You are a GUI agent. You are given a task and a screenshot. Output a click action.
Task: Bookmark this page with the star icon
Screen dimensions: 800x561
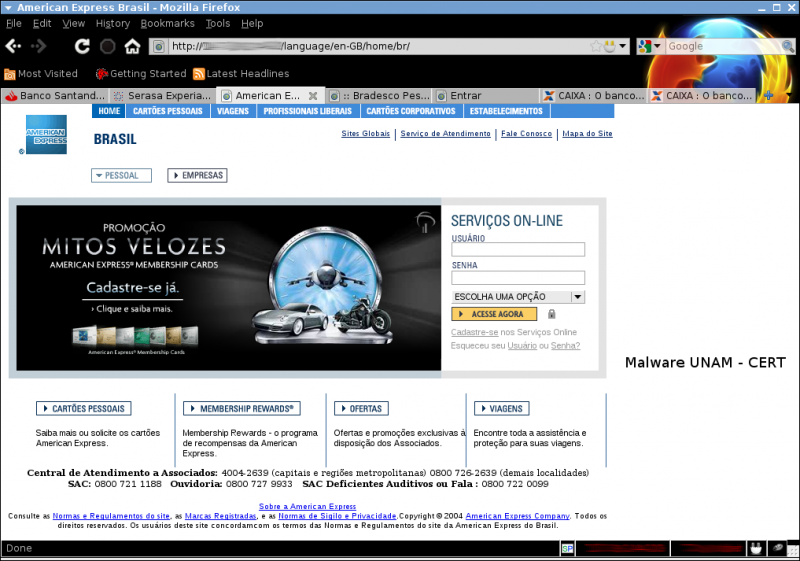pyautogui.click(x=595, y=46)
